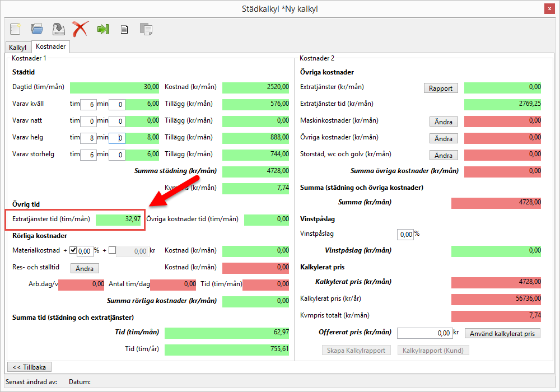Go back with the << Tillbaka button
The image size is (560, 392).
click(x=29, y=367)
